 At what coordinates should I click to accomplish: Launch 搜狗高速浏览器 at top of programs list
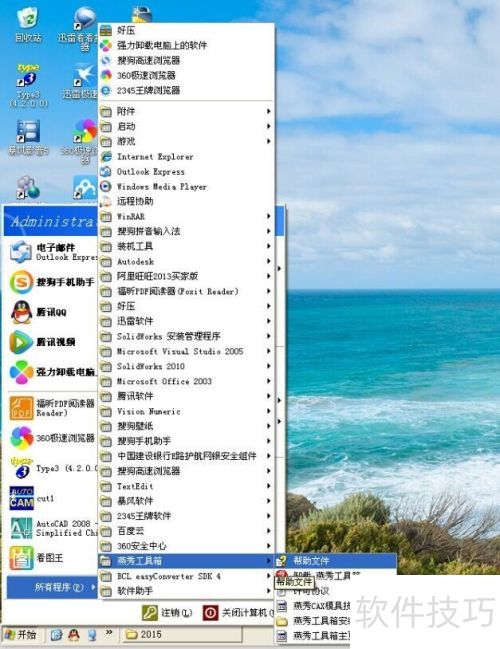[x=187, y=60]
